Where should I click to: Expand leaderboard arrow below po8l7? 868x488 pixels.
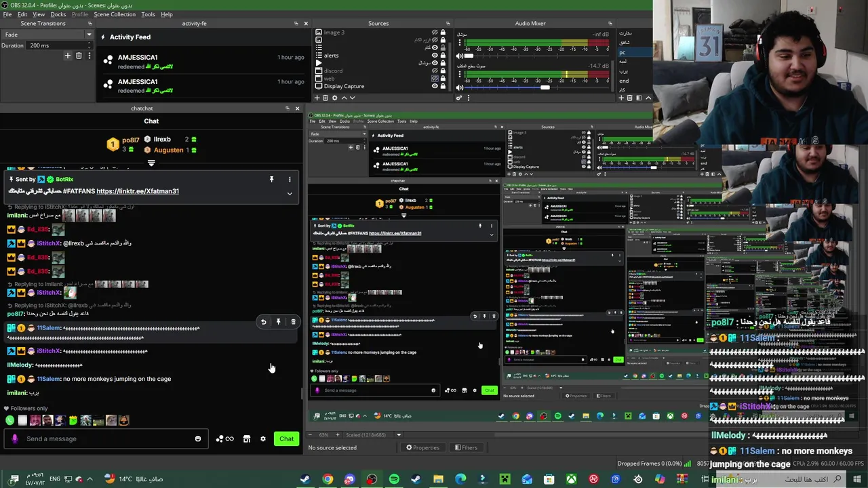(151, 163)
